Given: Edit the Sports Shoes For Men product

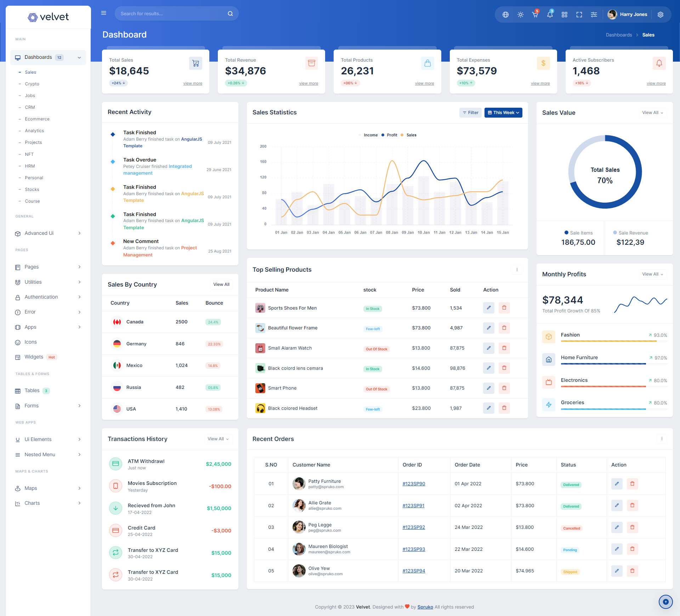Looking at the screenshot, I should pyautogui.click(x=488, y=307).
